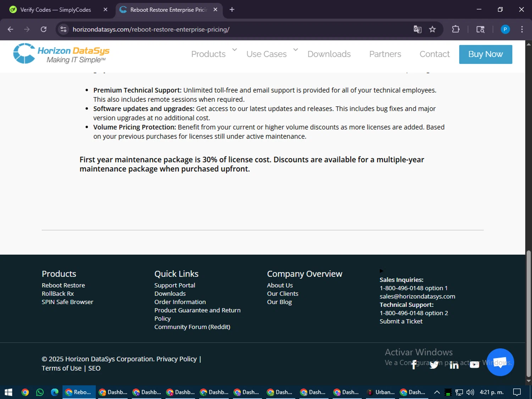This screenshot has width=532, height=399.
Task: Click scrollbar up arrow at top
Action: point(528,44)
